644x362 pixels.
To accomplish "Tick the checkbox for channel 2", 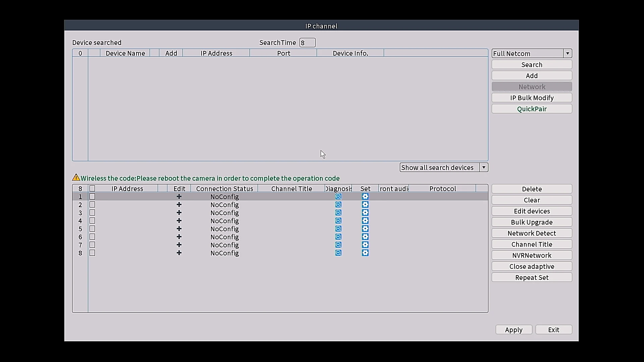I will click(x=92, y=205).
